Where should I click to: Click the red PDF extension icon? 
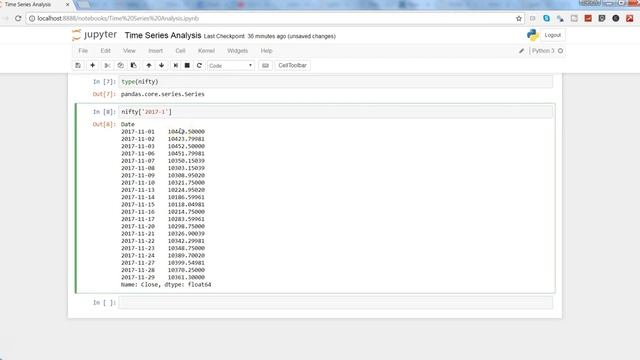630,18
